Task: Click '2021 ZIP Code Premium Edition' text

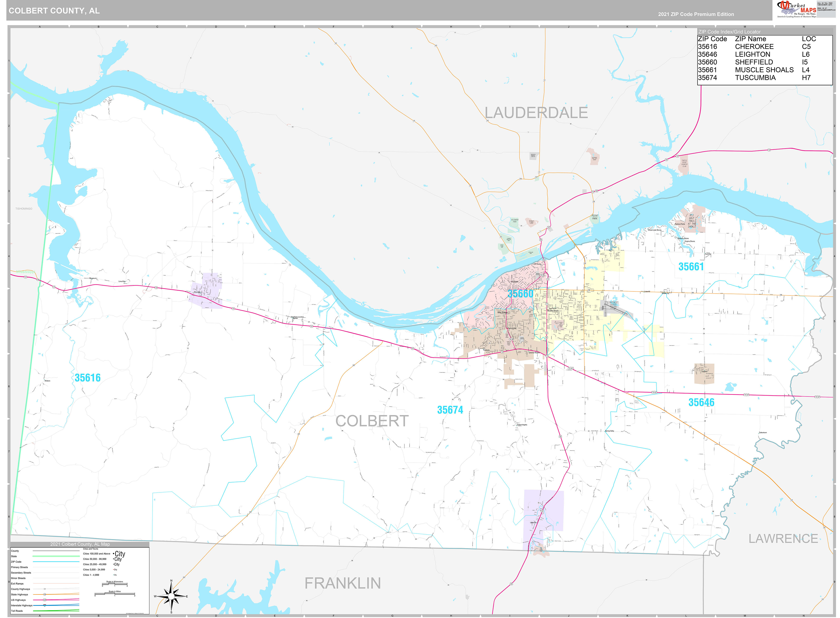Action: click(696, 14)
